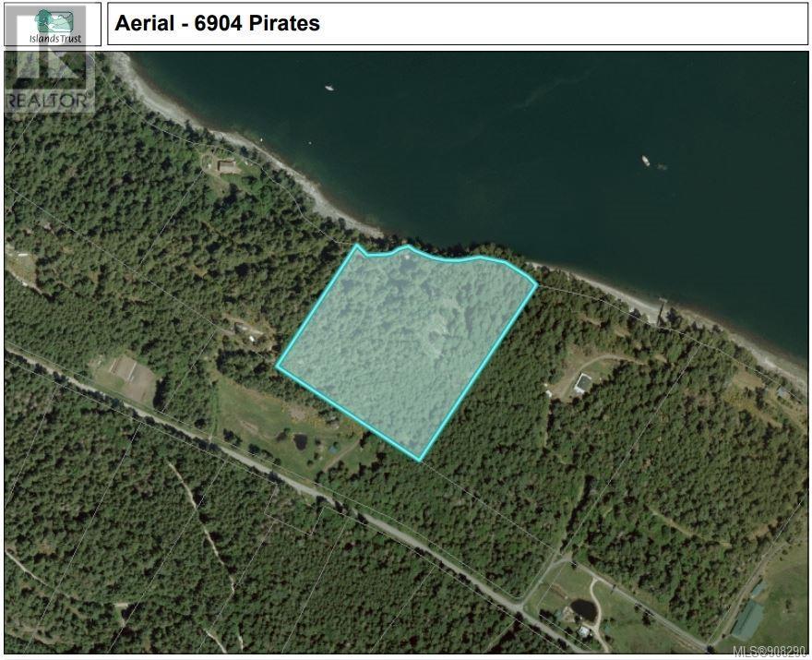Click the dock extending from the eastern shoreline
Viewport: 812px width, 660px height.
pos(662,311)
